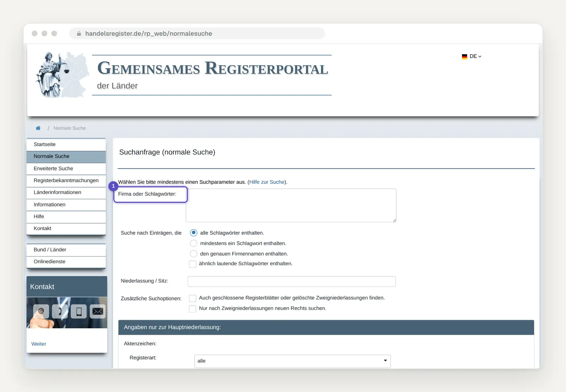The image size is (566, 392).
Task: Open Länderinformationen in sidebar
Action: (66, 192)
